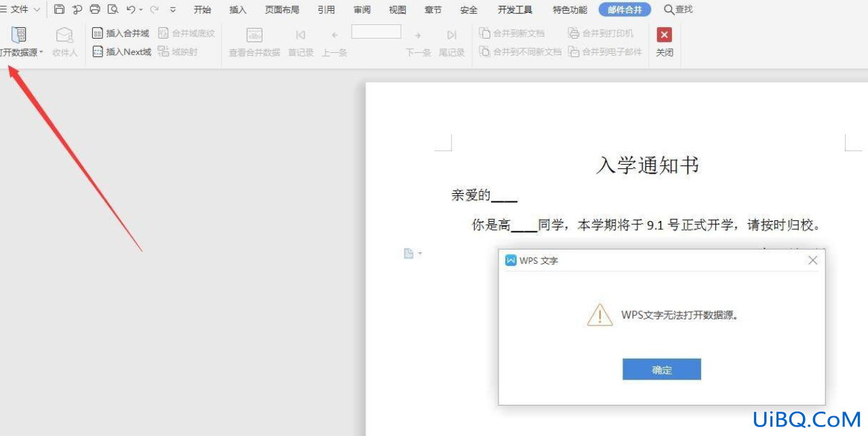Click the Redo arrow icon

[x=154, y=9]
